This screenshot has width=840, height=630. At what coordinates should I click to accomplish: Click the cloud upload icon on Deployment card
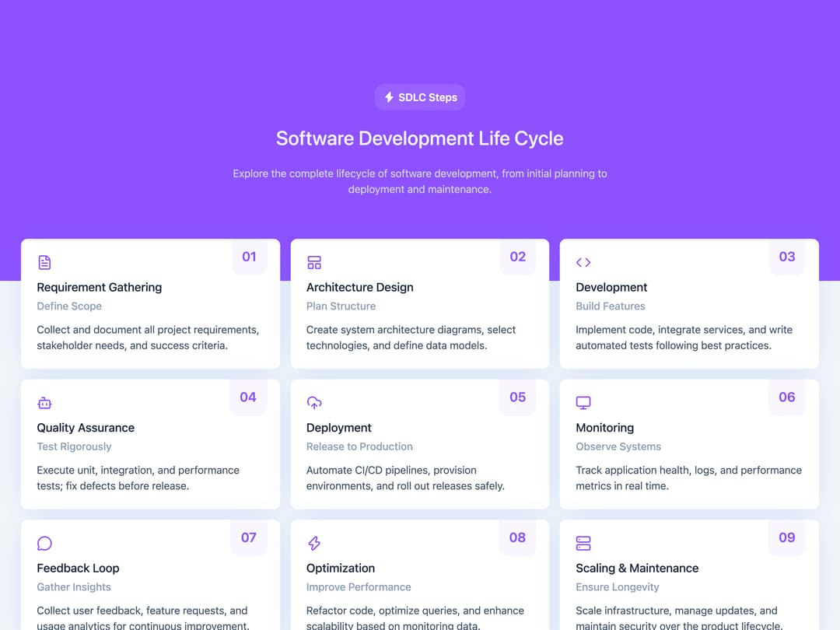click(314, 403)
